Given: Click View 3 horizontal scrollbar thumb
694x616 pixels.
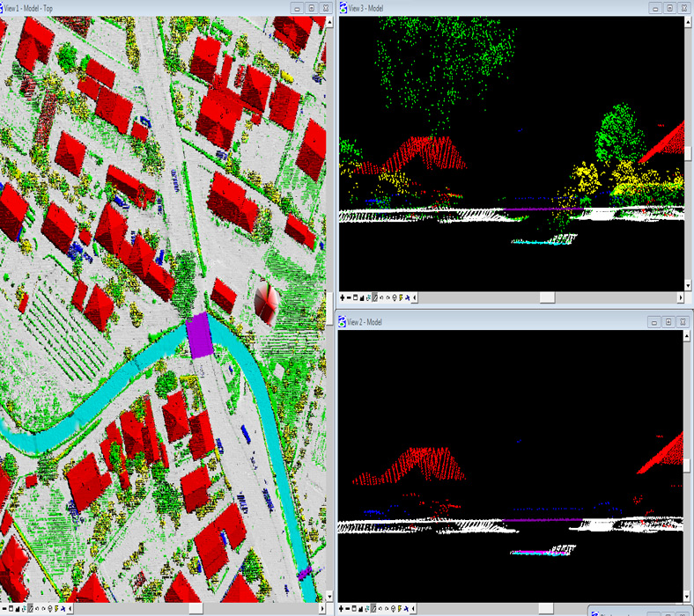Looking at the screenshot, I should 547,297.
